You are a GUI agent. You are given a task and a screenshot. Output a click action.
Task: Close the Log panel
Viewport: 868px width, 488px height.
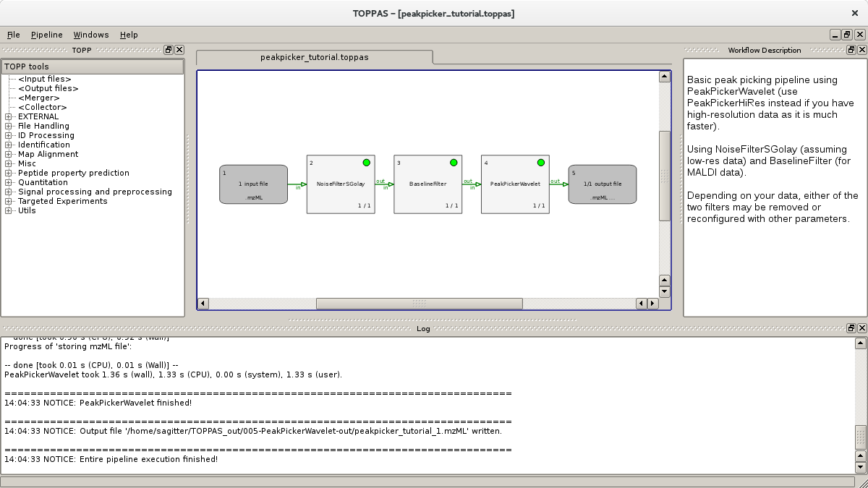[861, 328]
